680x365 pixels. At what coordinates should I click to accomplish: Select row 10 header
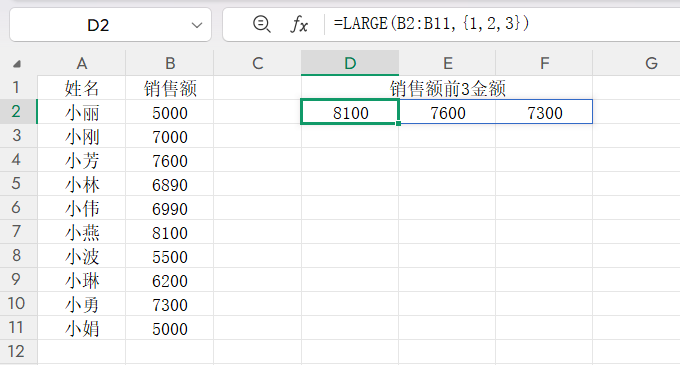(x=18, y=303)
